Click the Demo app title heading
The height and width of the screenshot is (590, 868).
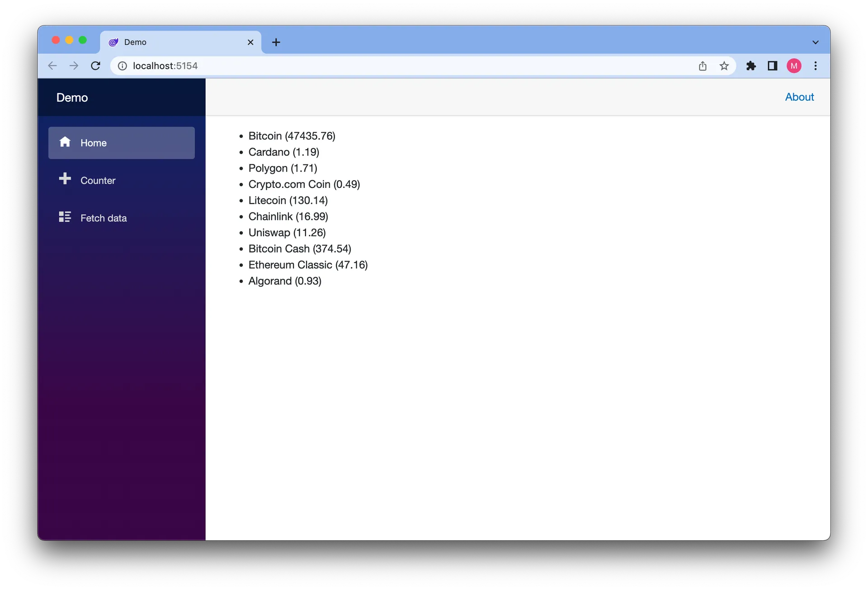tap(72, 97)
